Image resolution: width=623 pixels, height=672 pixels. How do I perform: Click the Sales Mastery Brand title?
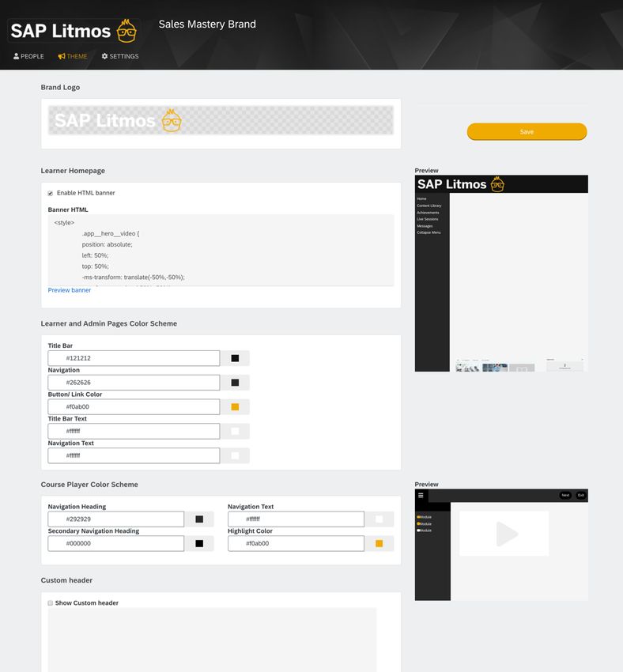coord(207,25)
